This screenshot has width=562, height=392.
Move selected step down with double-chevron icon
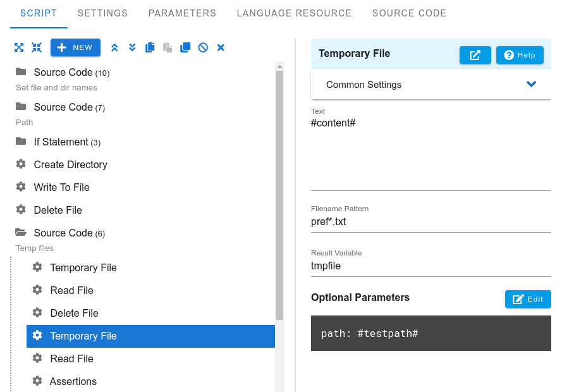132,47
